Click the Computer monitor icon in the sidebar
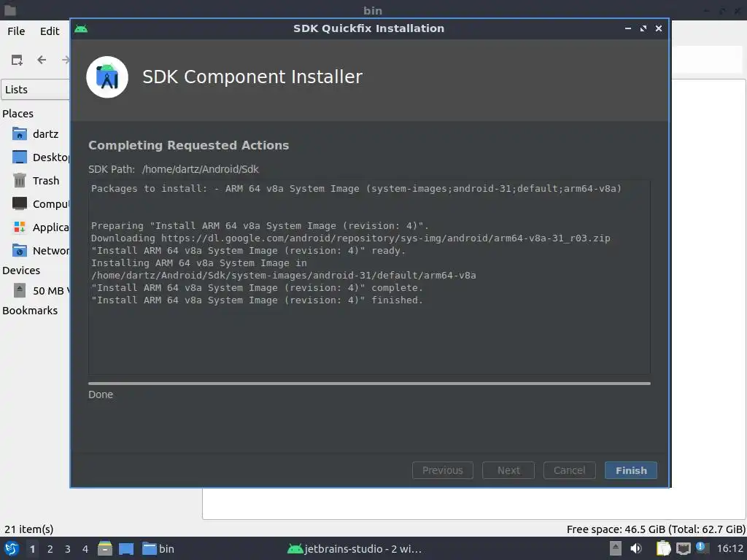 20,204
